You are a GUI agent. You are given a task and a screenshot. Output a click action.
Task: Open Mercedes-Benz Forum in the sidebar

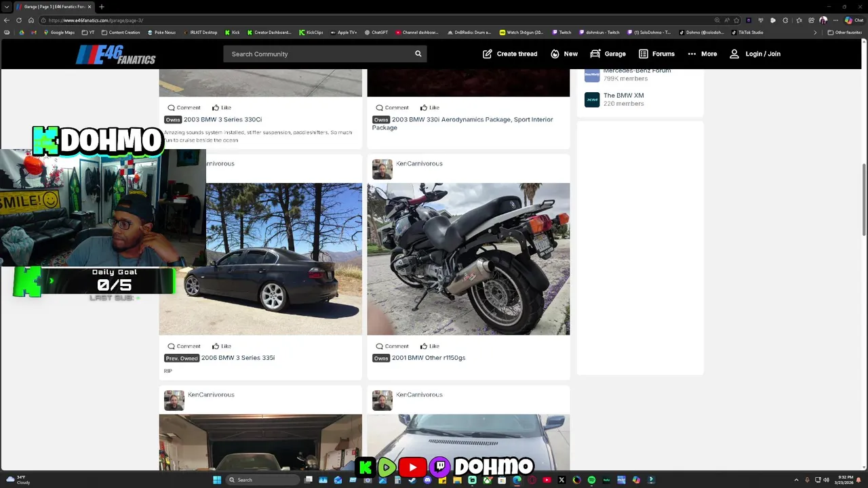coord(637,70)
